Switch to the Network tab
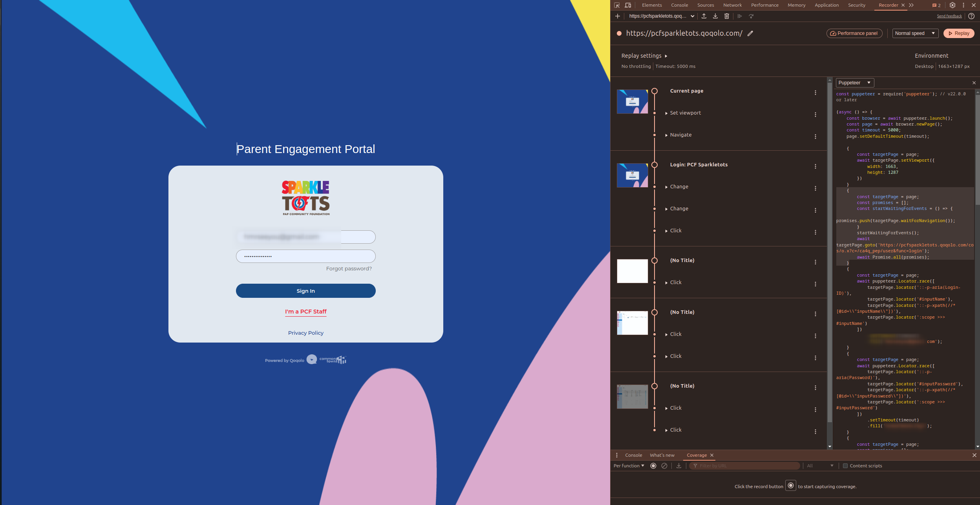This screenshot has height=505, width=980. click(732, 5)
